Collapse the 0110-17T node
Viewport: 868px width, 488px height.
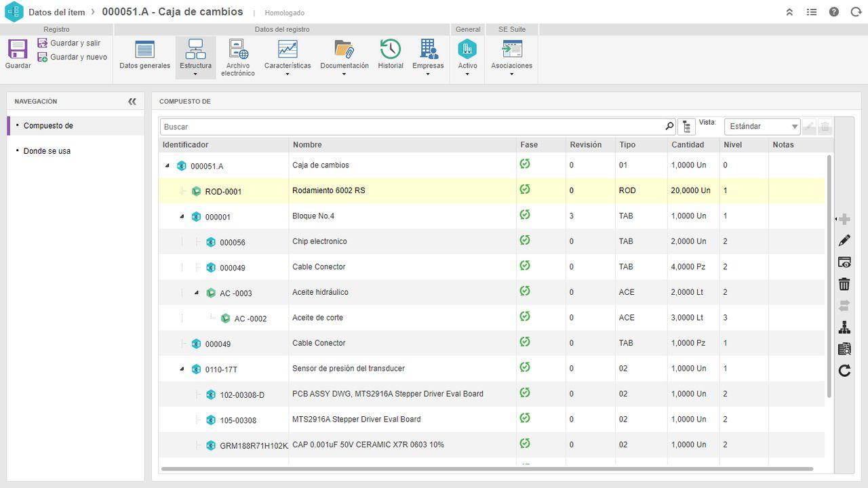point(182,369)
